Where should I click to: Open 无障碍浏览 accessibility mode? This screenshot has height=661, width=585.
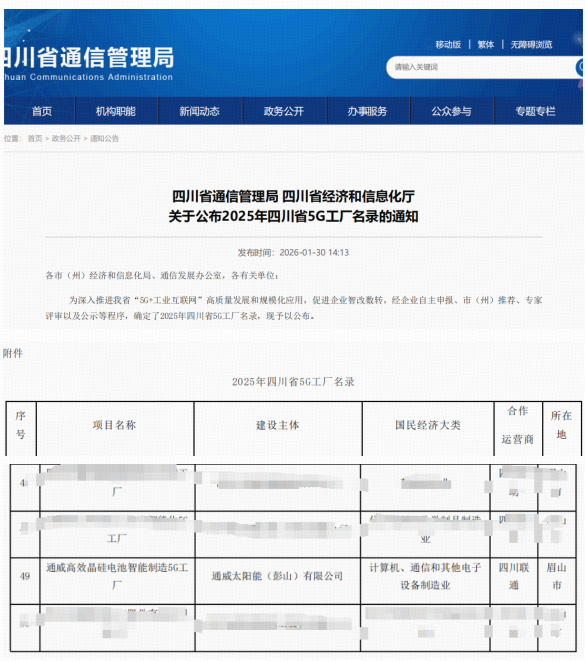click(x=531, y=44)
